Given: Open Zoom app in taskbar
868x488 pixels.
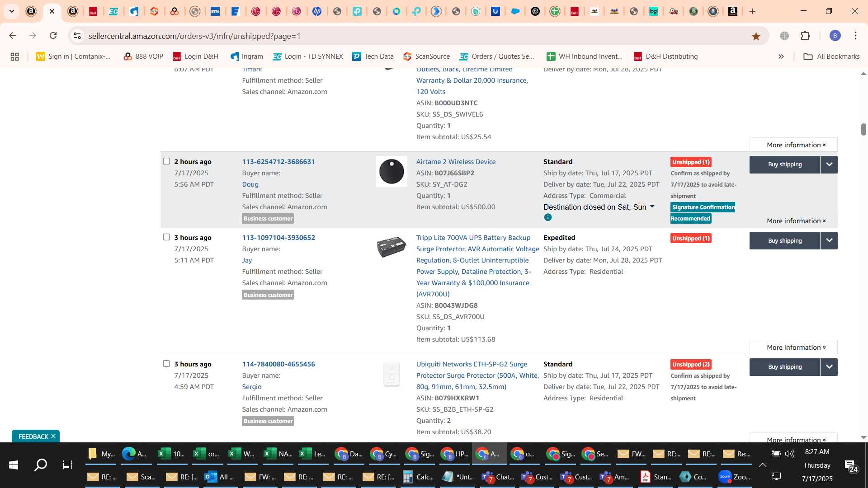Looking at the screenshot, I should pyautogui.click(x=734, y=477).
